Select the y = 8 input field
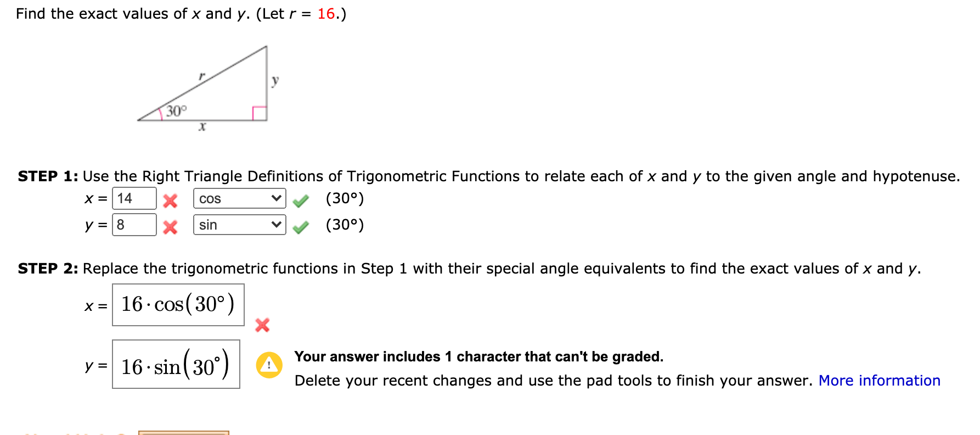The width and height of the screenshot is (980, 435). click(134, 225)
